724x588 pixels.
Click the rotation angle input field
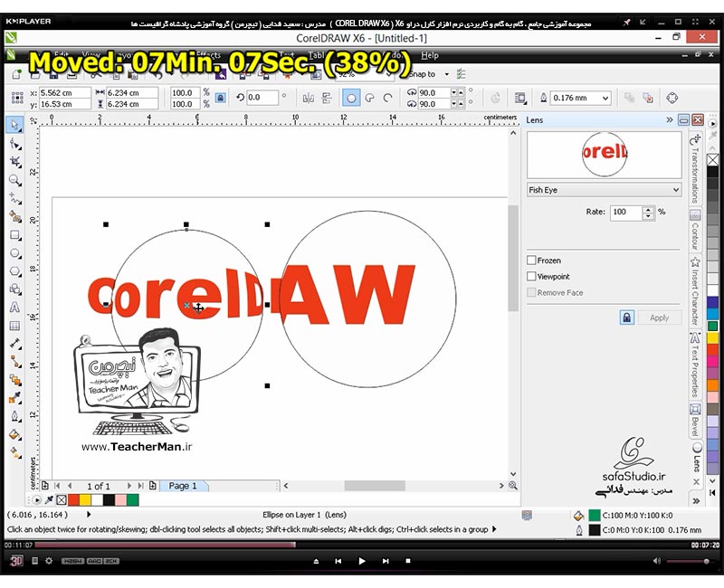click(262, 98)
